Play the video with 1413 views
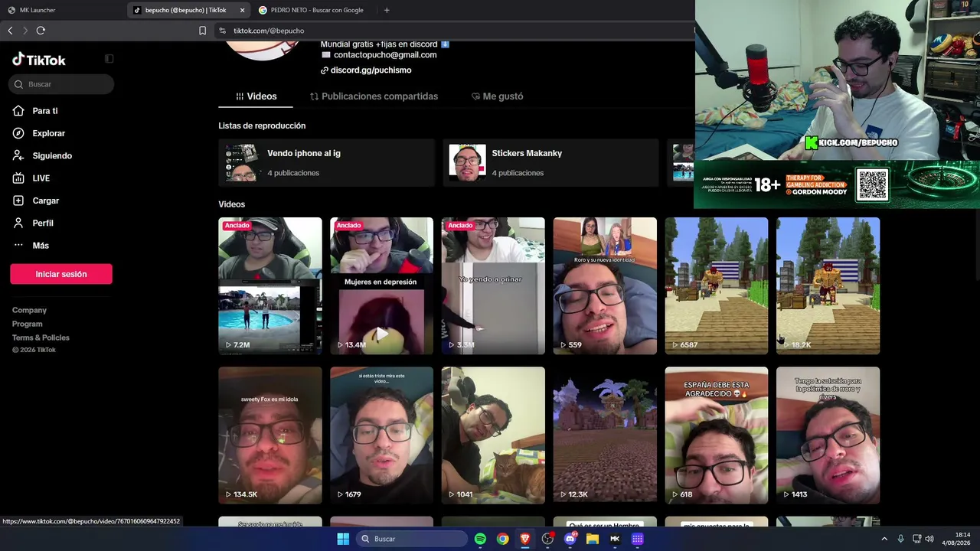 tap(828, 435)
